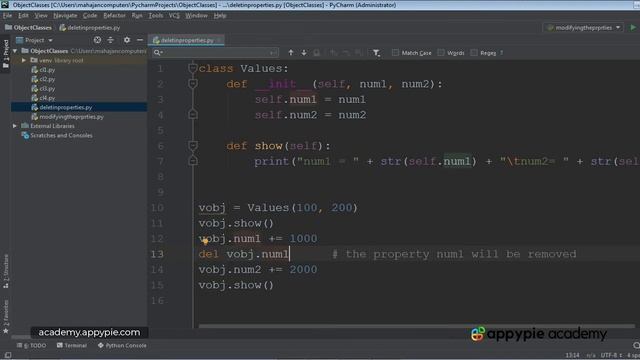Click inside the Find search field
Screen dimensions: 640x360
click(x=216, y=53)
